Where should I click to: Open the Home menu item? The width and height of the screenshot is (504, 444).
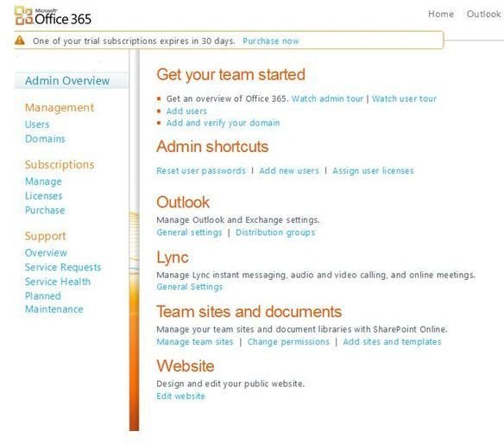click(441, 14)
